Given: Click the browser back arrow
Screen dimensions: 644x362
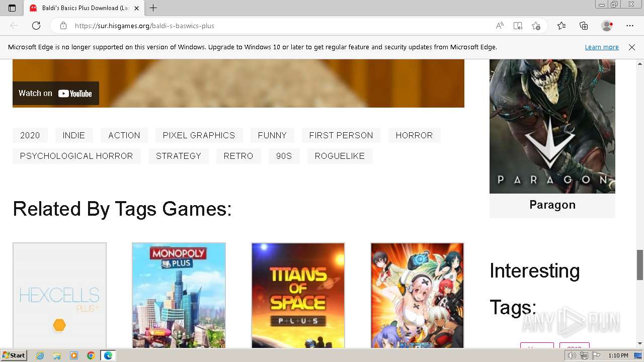Looking at the screenshot, I should [x=14, y=26].
